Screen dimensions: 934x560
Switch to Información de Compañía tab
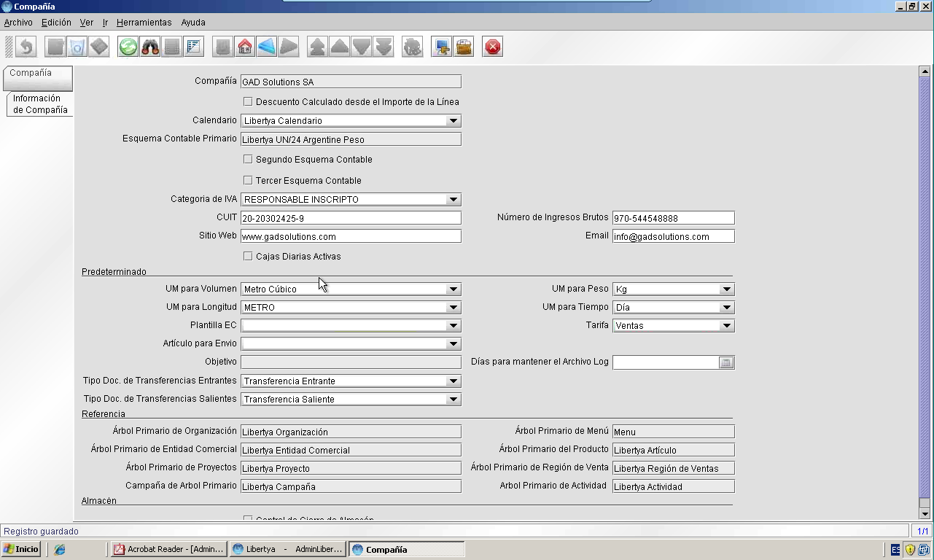coord(40,104)
